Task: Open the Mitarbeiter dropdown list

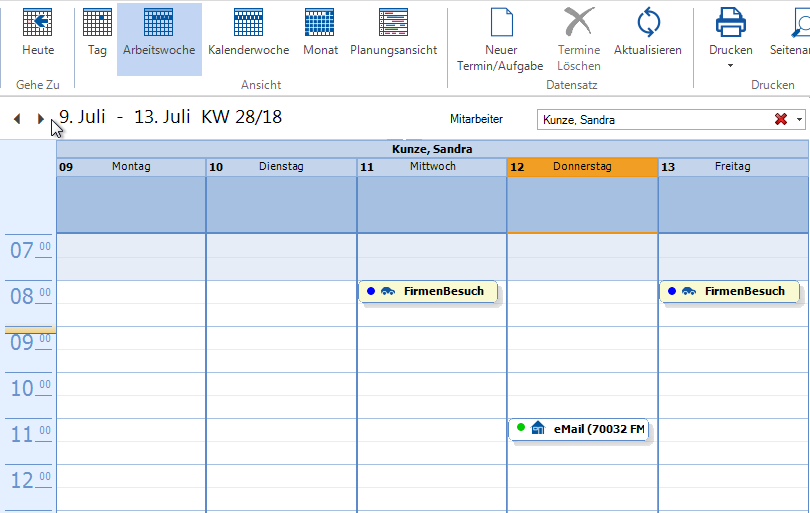Action: (x=800, y=120)
